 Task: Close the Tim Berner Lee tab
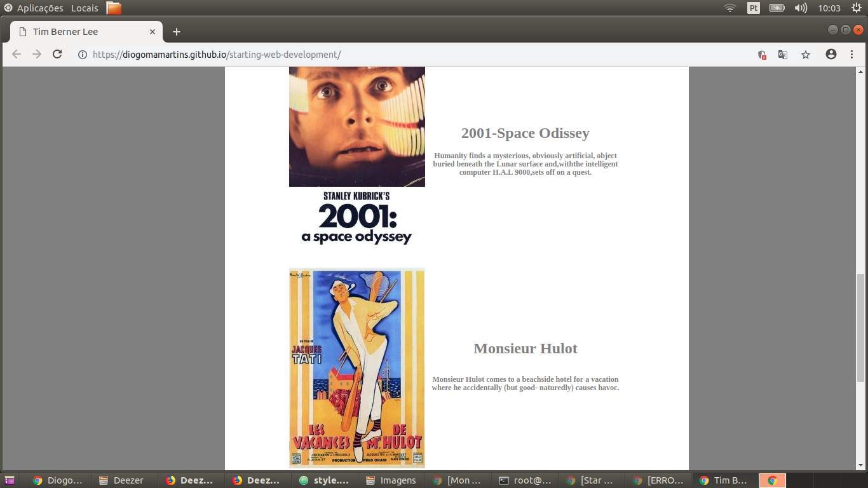pos(153,32)
